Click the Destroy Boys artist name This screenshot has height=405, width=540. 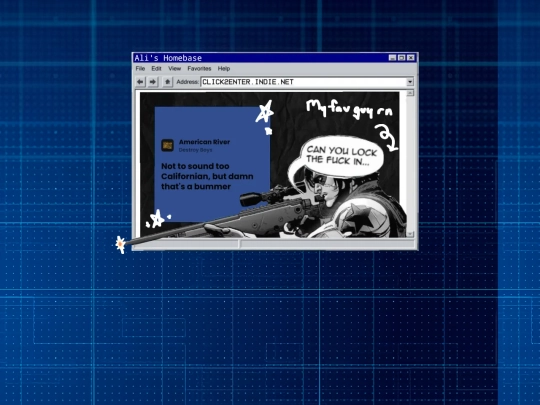(195, 150)
